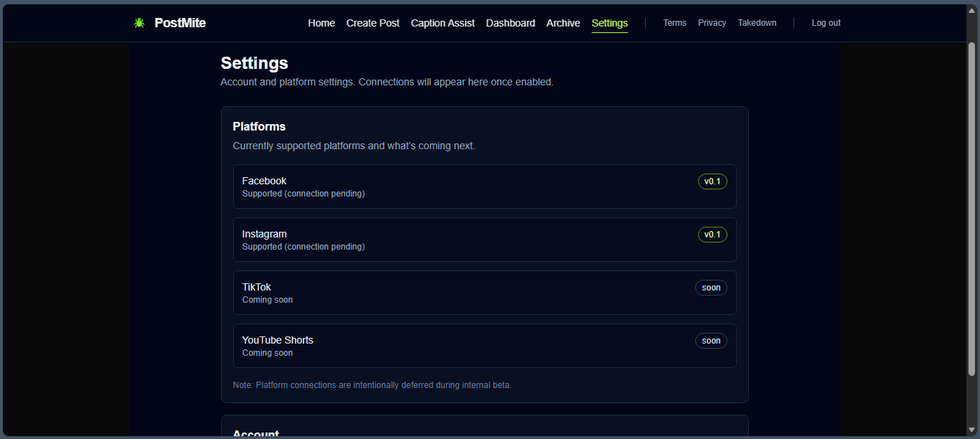980x439 pixels.
Task: Select the PostMite brand name
Action: click(179, 22)
